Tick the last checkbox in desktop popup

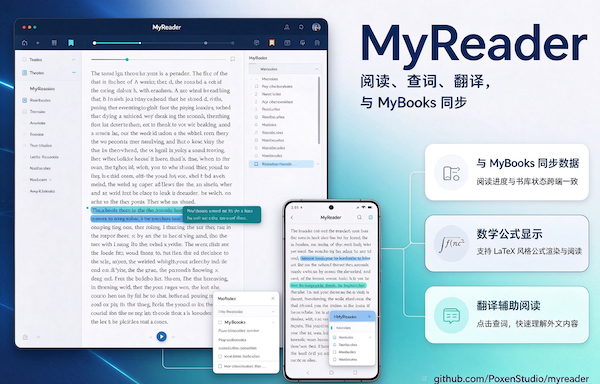point(220,366)
